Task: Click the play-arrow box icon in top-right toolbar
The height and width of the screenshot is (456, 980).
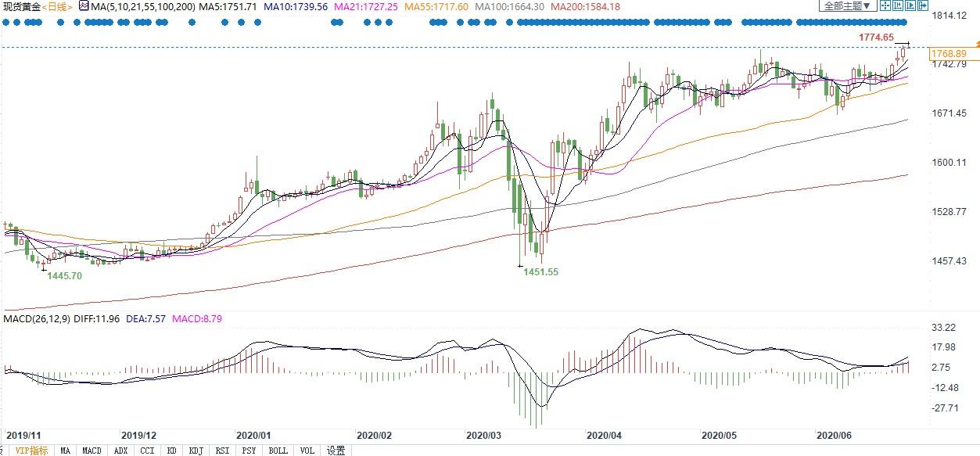Action: [x=912, y=5]
